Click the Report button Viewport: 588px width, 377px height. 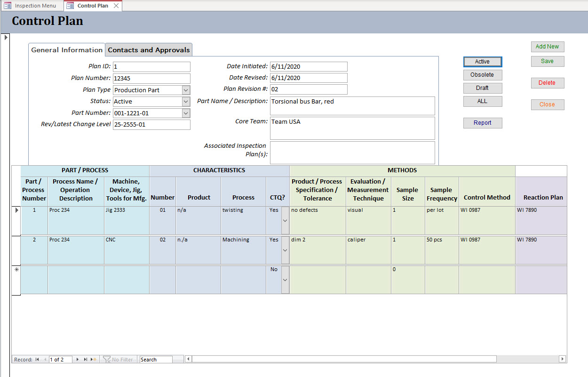click(482, 123)
